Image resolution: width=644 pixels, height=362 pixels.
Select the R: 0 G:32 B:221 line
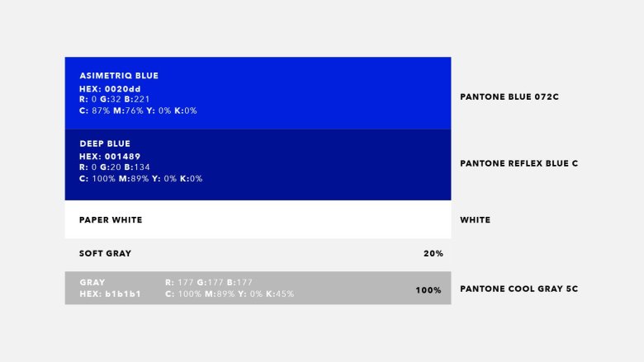pyautogui.click(x=115, y=99)
